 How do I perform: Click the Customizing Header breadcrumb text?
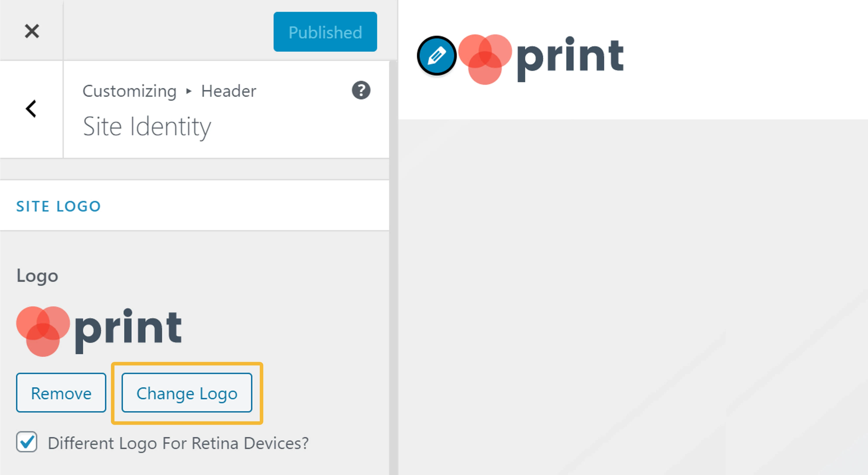(170, 91)
